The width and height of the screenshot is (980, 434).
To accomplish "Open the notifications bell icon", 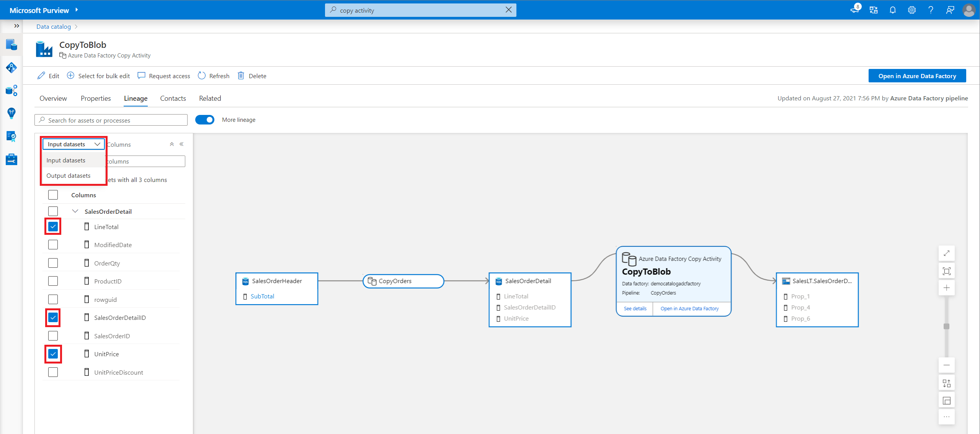I will coord(892,10).
